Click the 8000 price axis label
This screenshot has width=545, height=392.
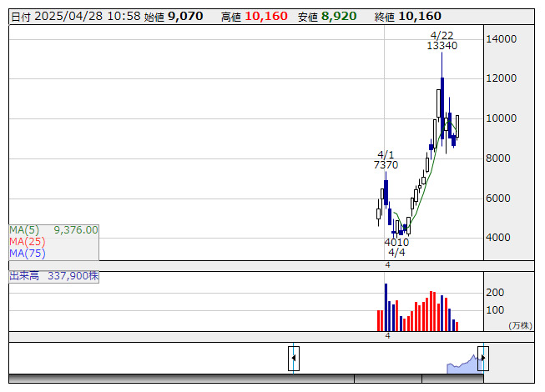(x=497, y=158)
